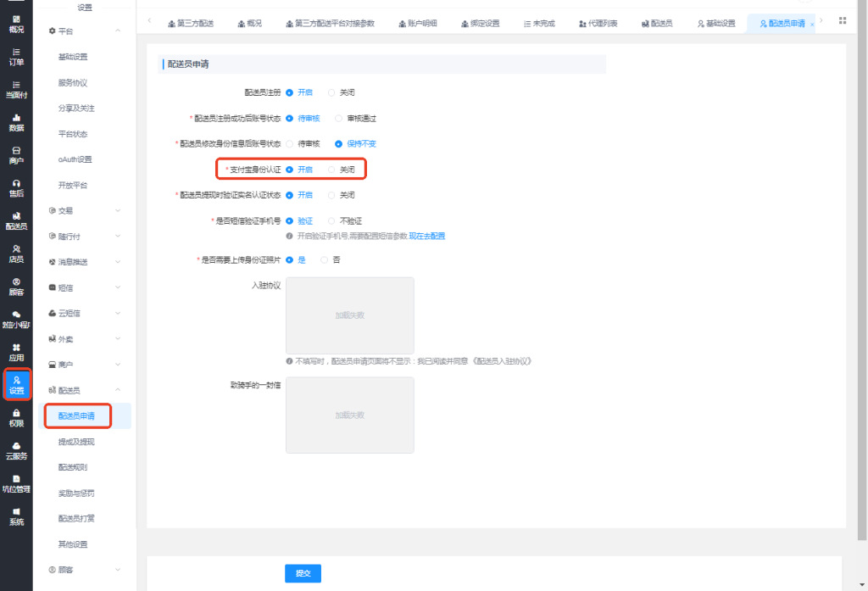The height and width of the screenshot is (591, 868).
Task: Choose 审核通过 for post-registration status
Action: [355, 119]
